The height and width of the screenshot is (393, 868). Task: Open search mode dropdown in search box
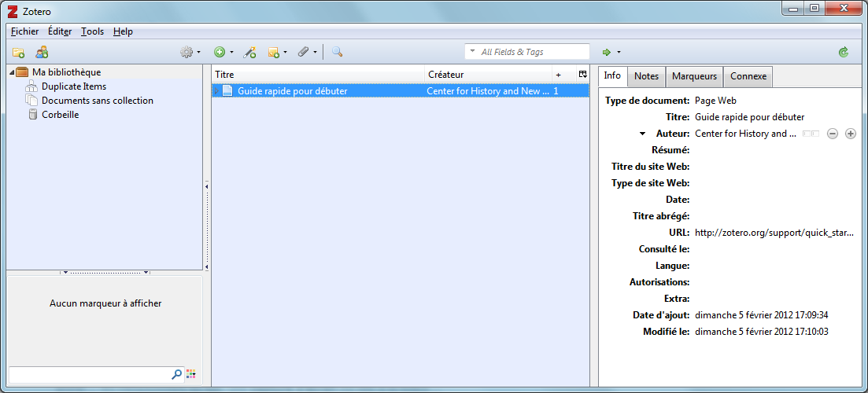coord(473,52)
